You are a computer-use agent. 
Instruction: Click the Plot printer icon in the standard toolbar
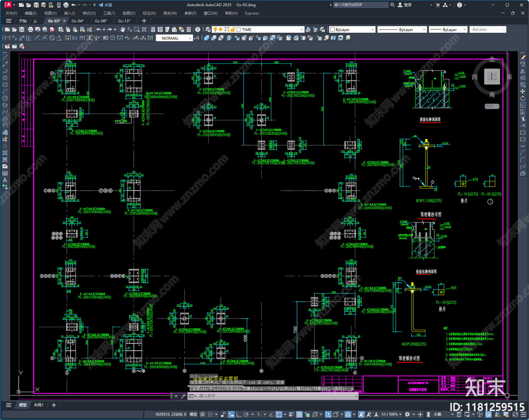(30, 29)
